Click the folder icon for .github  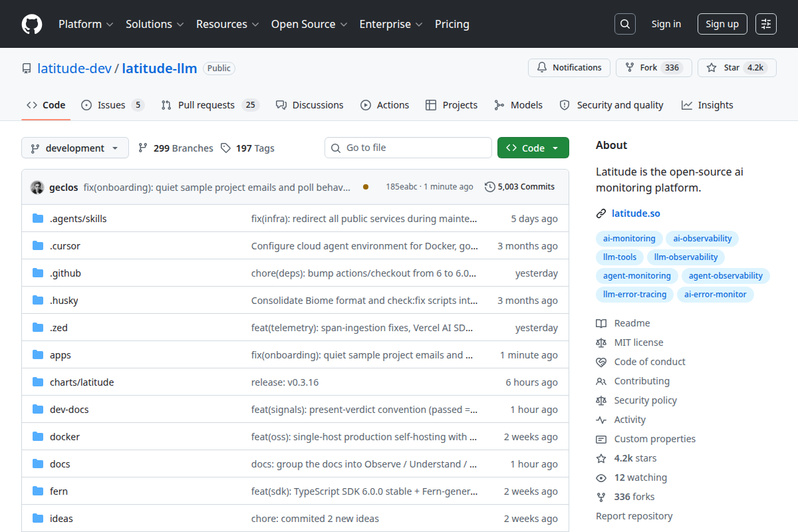[x=38, y=273]
